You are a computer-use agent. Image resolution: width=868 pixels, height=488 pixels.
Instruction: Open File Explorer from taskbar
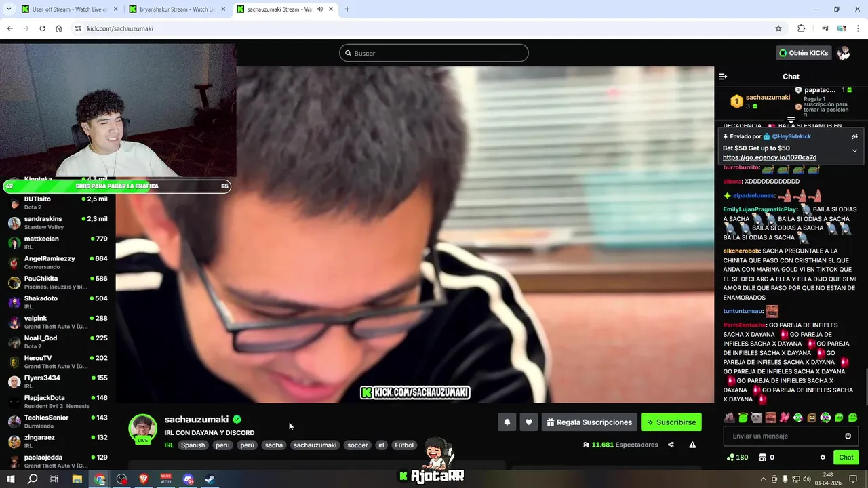(x=77, y=479)
